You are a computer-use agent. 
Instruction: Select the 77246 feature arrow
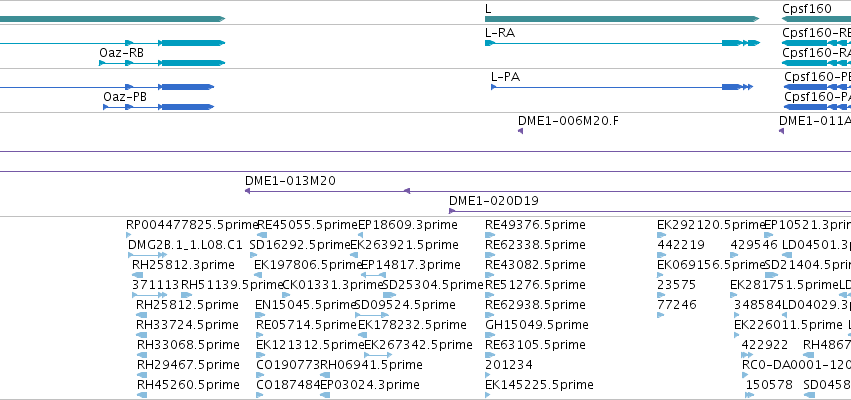pyautogui.click(x=660, y=315)
